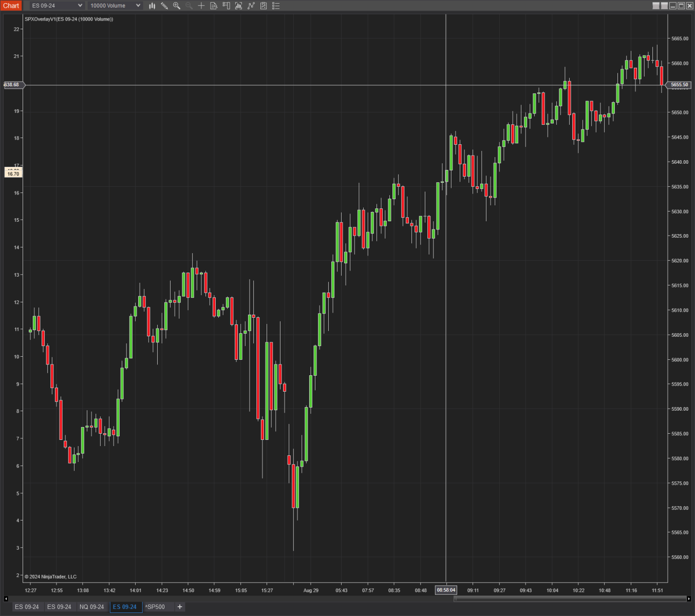Switch to the NQ 09-24 tab
The width and height of the screenshot is (695, 616).
92,607
